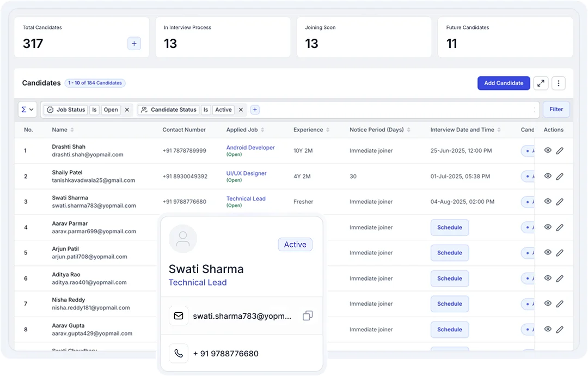Click the Add Candidate button
The width and height of the screenshot is (588, 376).
click(x=504, y=83)
